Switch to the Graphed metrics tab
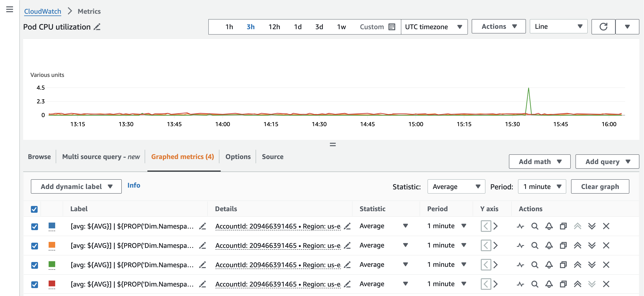644x296 pixels. click(x=182, y=157)
